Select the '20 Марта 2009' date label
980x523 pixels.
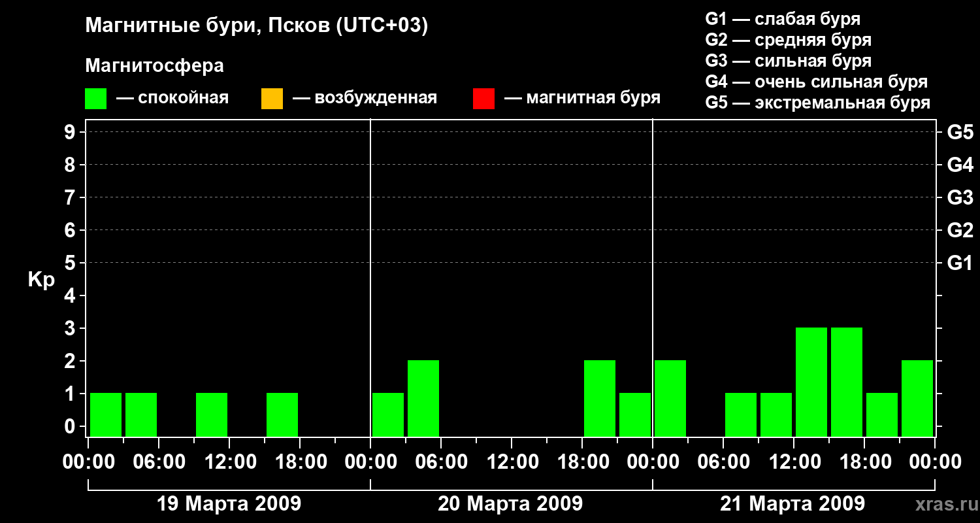(x=510, y=504)
